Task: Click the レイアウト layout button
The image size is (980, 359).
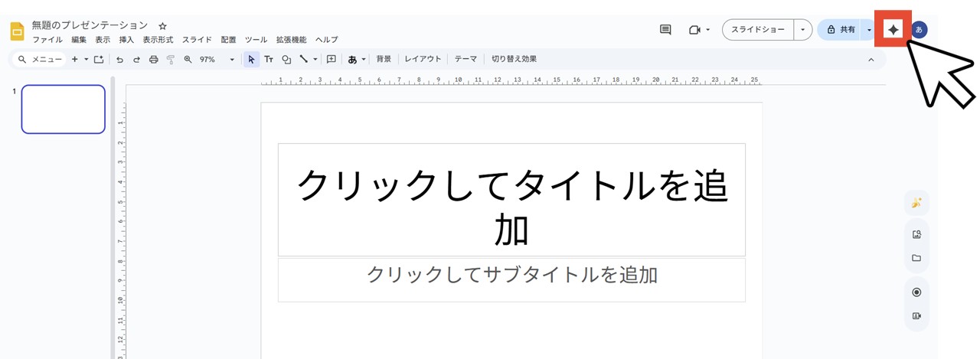Action: 423,59
